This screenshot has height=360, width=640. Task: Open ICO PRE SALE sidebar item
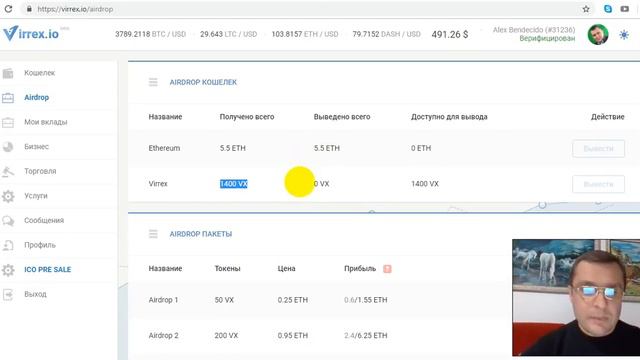[47, 269]
